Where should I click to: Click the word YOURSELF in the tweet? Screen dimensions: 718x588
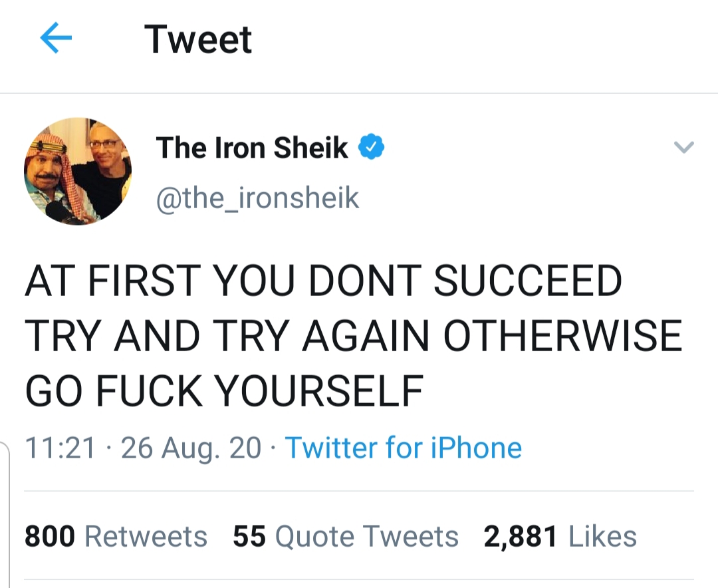coord(321,390)
